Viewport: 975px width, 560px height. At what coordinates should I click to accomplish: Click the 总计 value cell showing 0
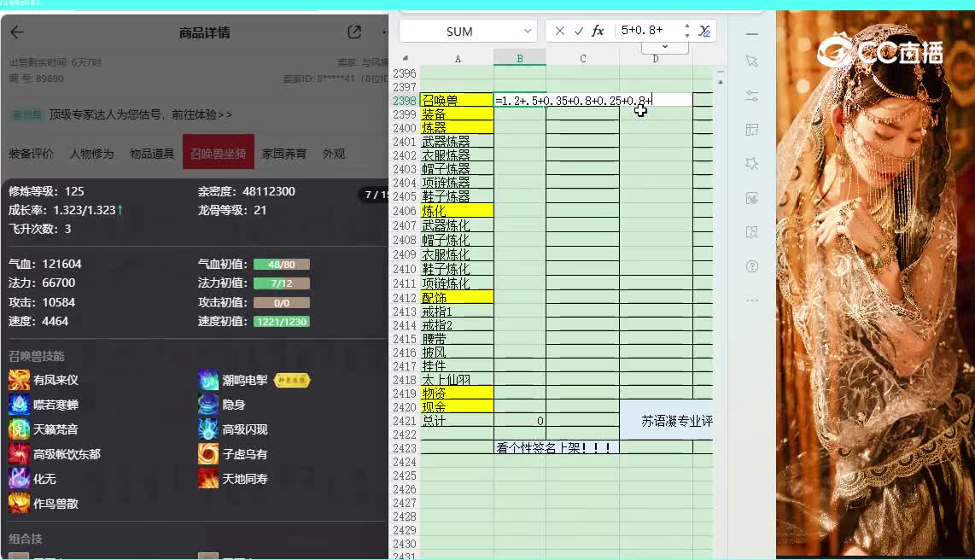[x=520, y=421]
